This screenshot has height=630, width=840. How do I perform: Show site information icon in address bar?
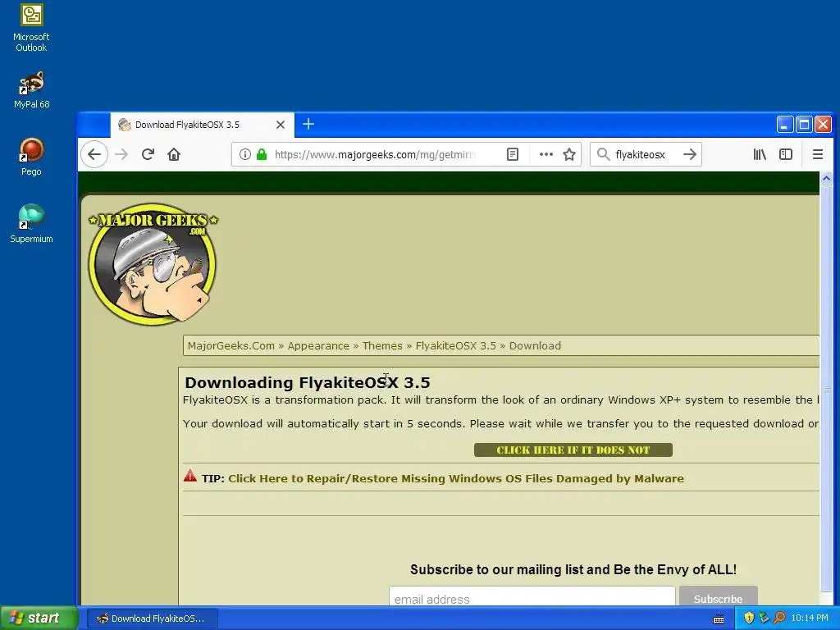(244, 155)
